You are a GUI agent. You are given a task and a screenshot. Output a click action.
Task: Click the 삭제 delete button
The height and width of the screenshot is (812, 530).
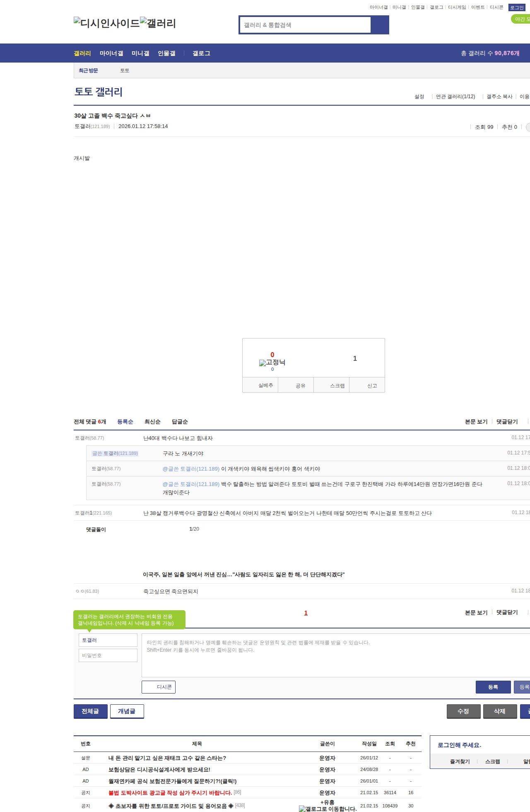pos(500,711)
